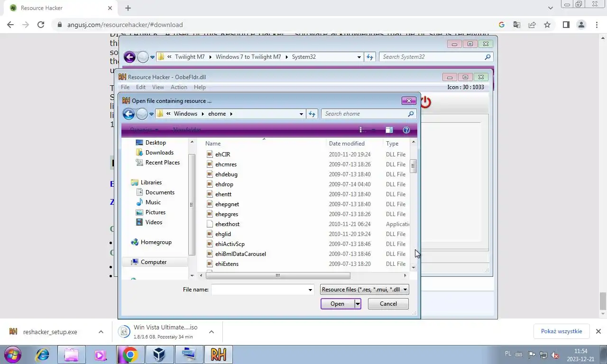Open Internet Explorer from the taskbar
The width and height of the screenshot is (607, 364).
(x=43, y=355)
